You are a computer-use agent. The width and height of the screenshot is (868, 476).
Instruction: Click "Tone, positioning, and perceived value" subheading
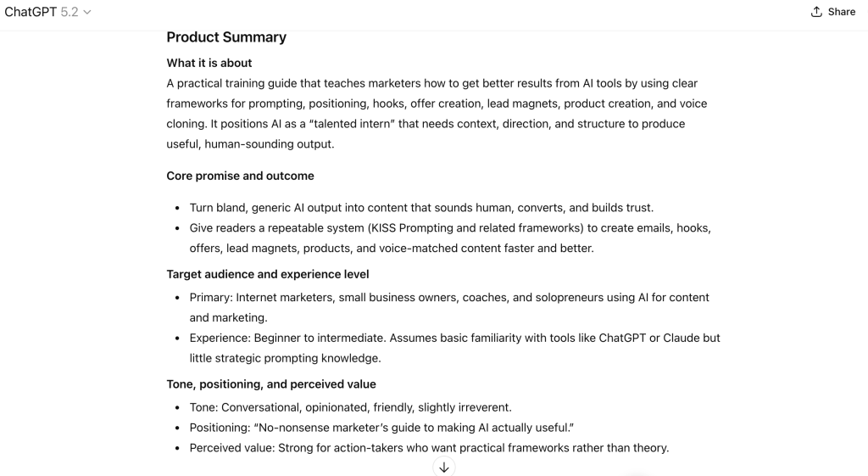coord(271,384)
